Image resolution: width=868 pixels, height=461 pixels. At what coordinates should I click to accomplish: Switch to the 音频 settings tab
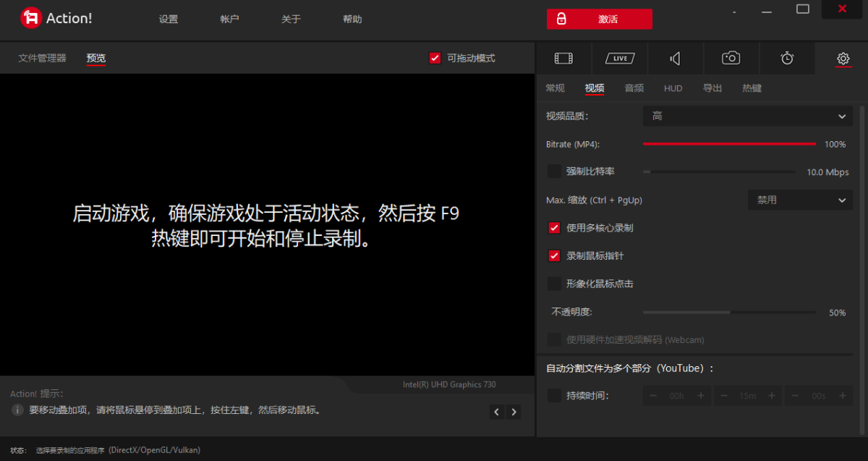pyautogui.click(x=634, y=88)
